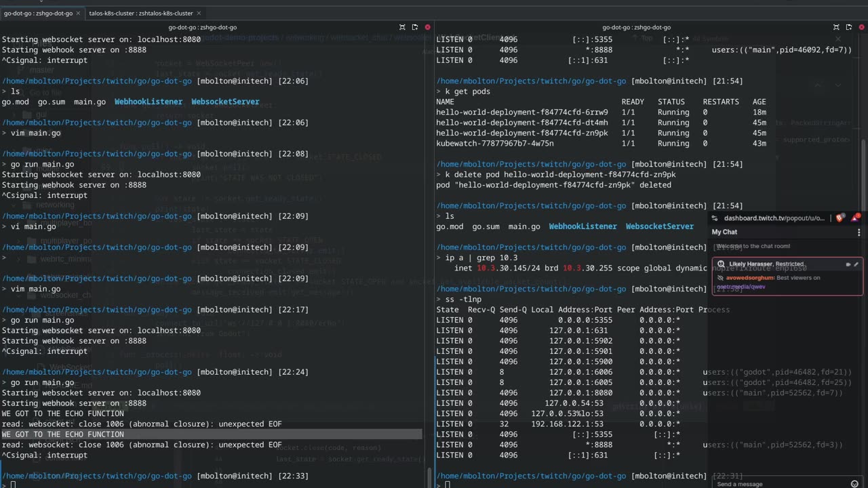
Task: Click 'ip a | grep 10.3' command
Action: click(x=481, y=258)
